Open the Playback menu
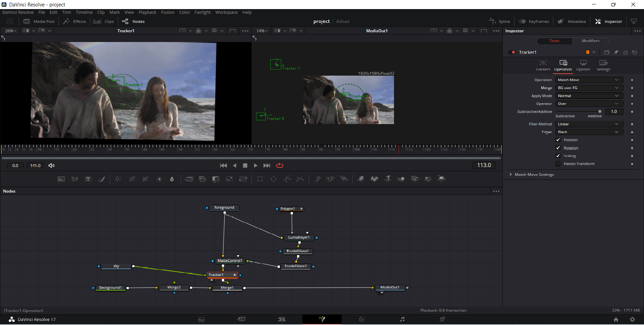Image resolution: width=644 pixels, height=325 pixels. 147,12
